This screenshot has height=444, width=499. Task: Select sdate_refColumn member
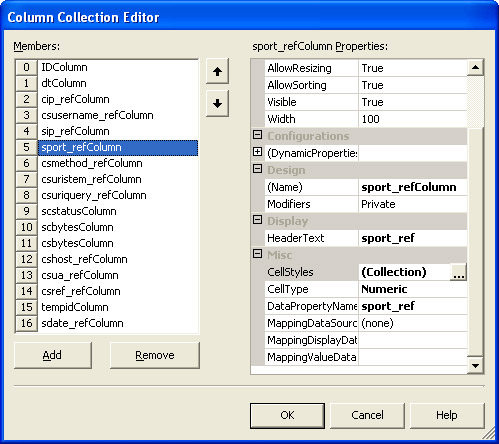tap(118, 323)
